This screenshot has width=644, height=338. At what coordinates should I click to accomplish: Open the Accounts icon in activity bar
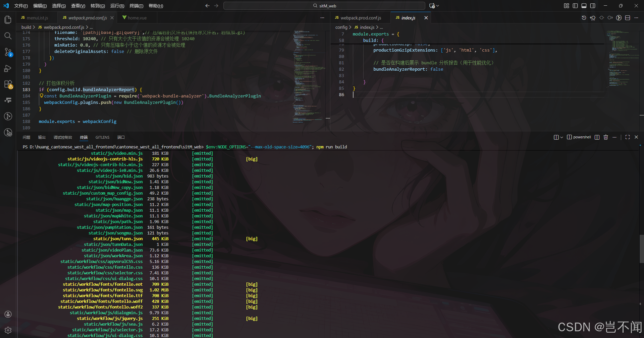pyautogui.click(x=8, y=314)
